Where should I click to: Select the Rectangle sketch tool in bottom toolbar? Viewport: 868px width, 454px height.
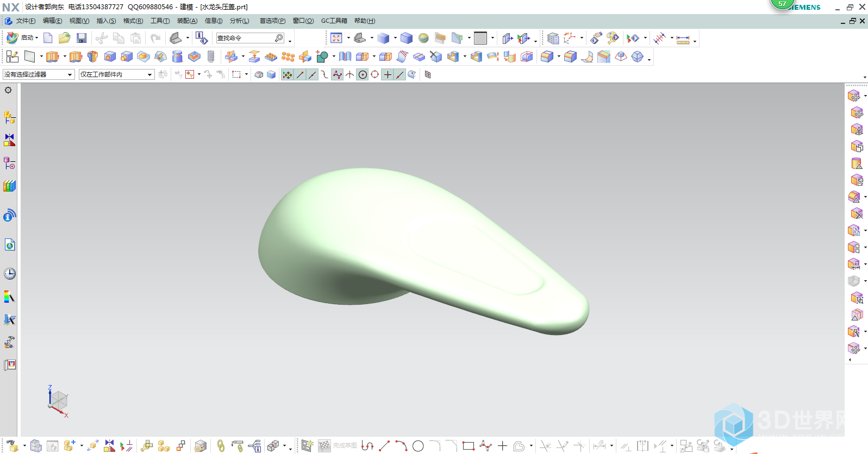point(469,446)
